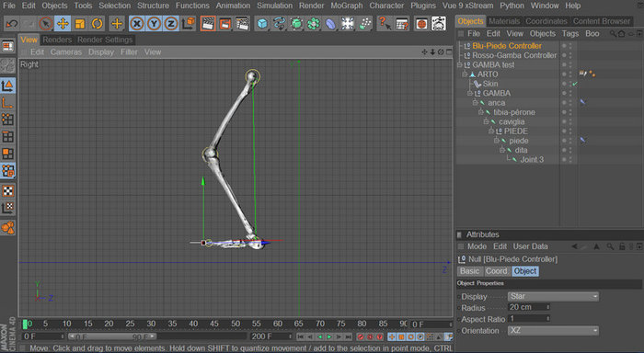Screen dimensions: 644x353
Task: Select the Rotate tool in the toolbar
Action: 97,24
